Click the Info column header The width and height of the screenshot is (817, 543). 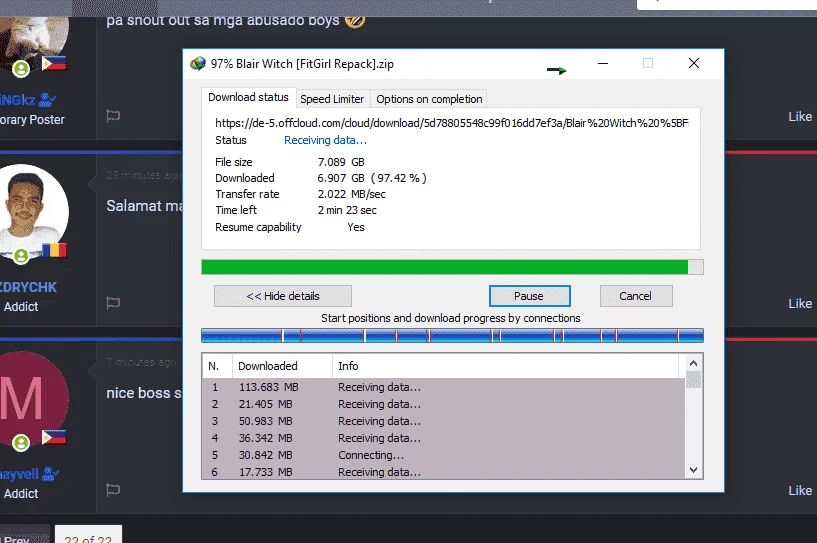(505, 366)
